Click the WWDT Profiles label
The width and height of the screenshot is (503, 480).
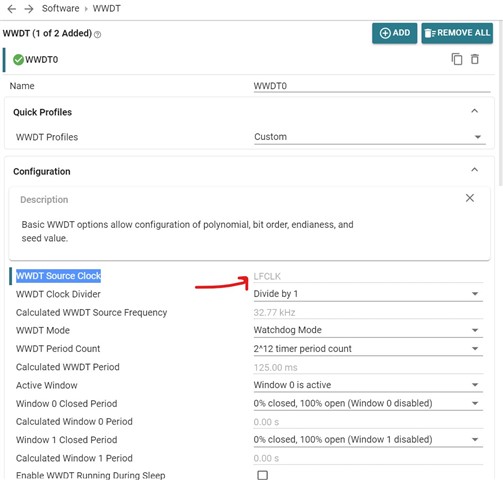(47, 137)
